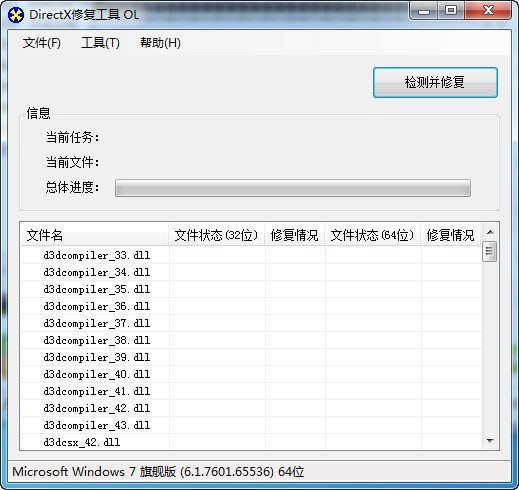The image size is (519, 490).
Task: Click the DirectX repair tool app icon
Action: [16, 15]
